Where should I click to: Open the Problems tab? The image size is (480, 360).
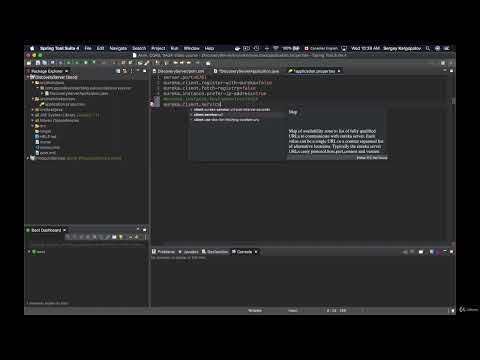click(163, 252)
